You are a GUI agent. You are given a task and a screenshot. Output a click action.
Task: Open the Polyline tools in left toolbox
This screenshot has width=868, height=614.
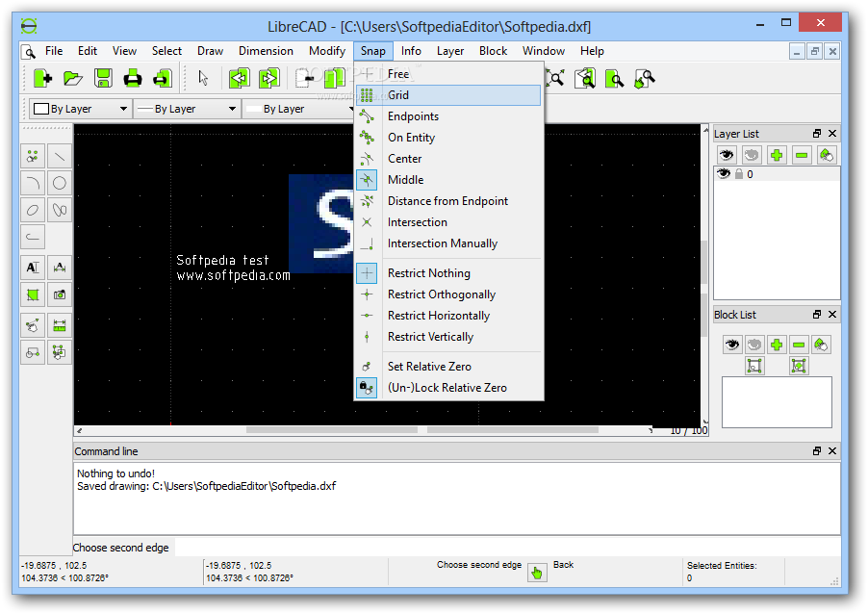33,237
